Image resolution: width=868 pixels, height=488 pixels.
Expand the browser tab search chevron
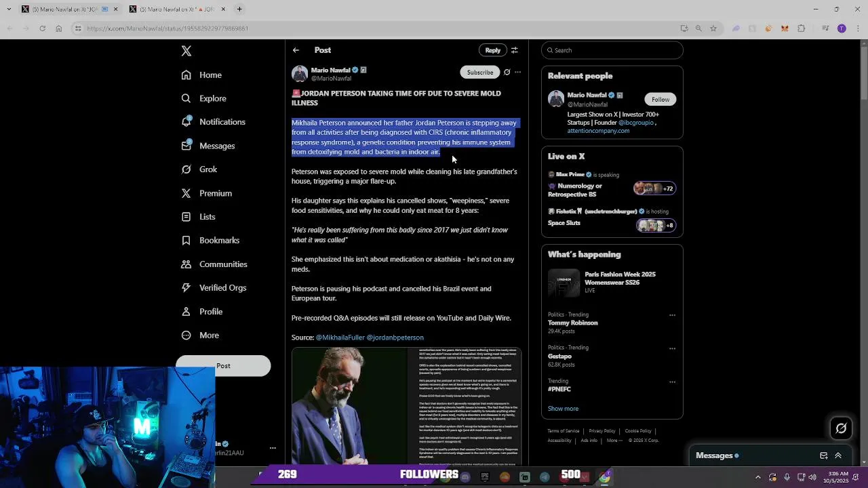click(x=9, y=9)
